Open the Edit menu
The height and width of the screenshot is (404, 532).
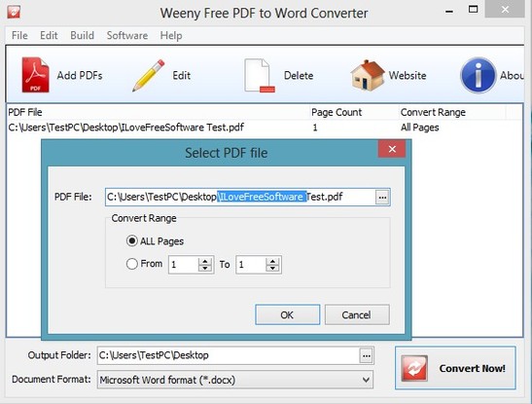49,35
